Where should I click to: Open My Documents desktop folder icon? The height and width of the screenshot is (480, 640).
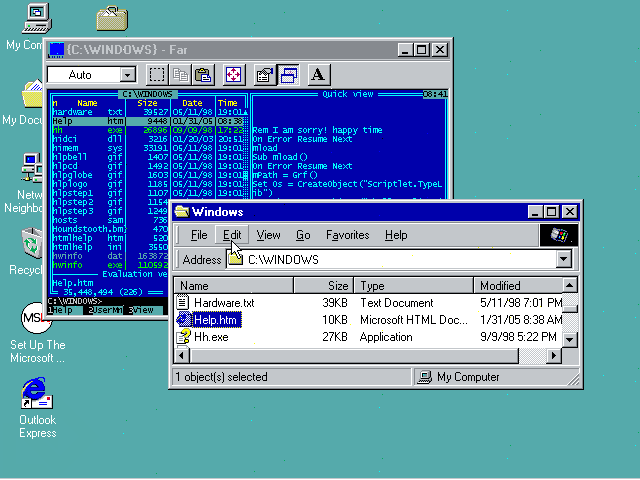[32, 94]
